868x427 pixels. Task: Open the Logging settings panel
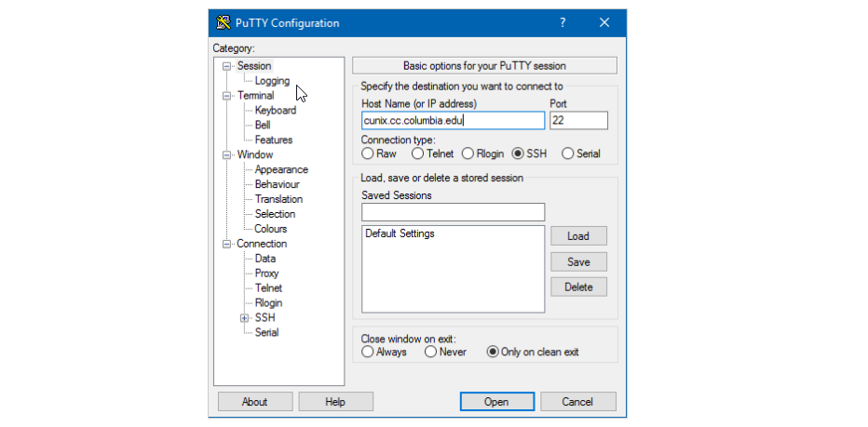272,81
